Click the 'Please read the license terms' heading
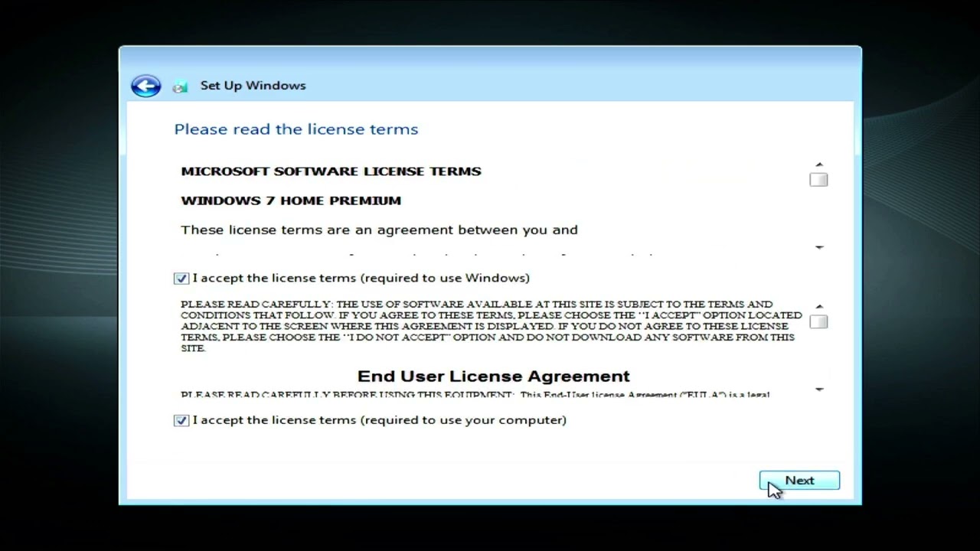Image resolution: width=980 pixels, height=551 pixels. tap(296, 129)
